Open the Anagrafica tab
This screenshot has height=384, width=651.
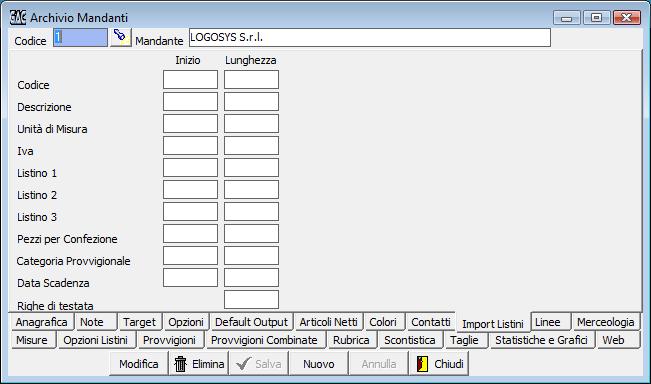click(x=42, y=322)
